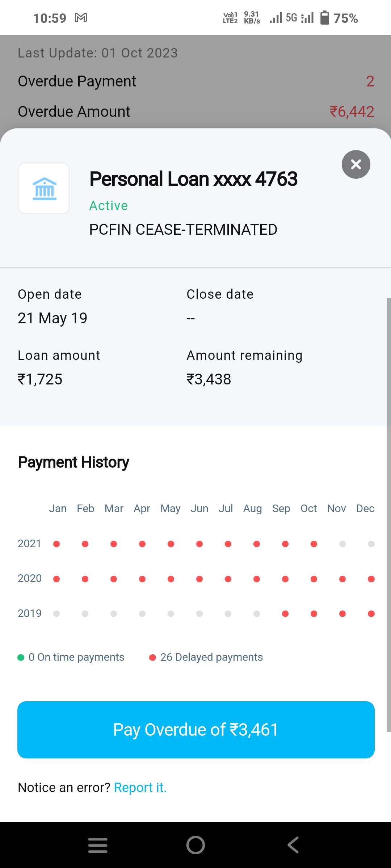The width and height of the screenshot is (391, 868).
Task: Tap the Overdue Amount ₹6,442 value
Action: pos(352,112)
